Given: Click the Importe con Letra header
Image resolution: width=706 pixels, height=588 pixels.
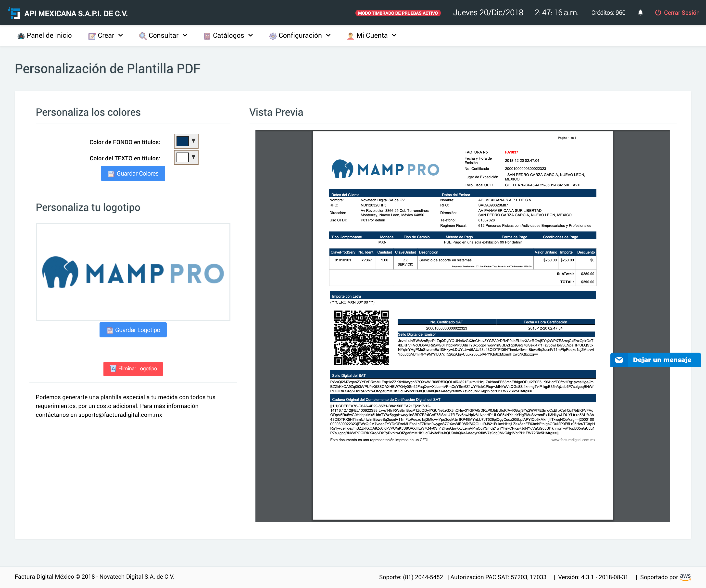Looking at the screenshot, I should click(462, 295).
